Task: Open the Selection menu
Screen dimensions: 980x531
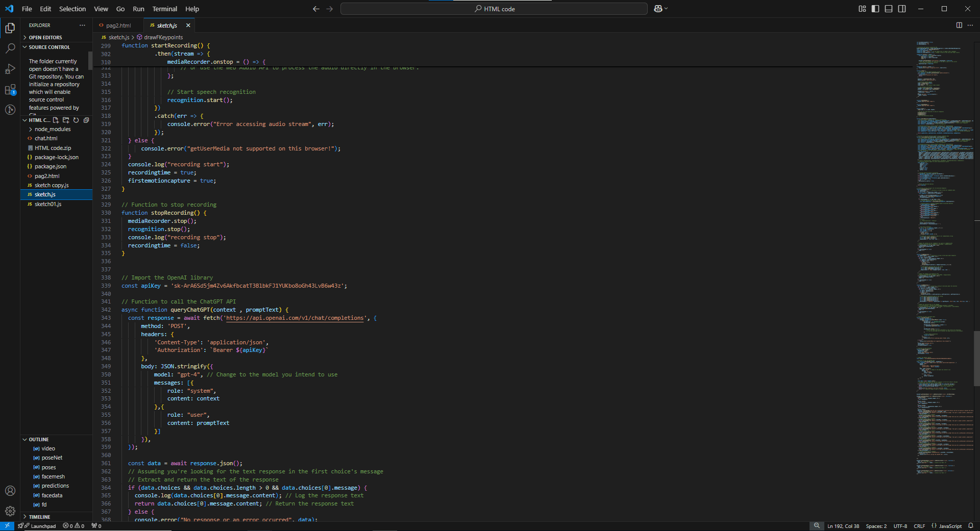Action: click(x=72, y=9)
